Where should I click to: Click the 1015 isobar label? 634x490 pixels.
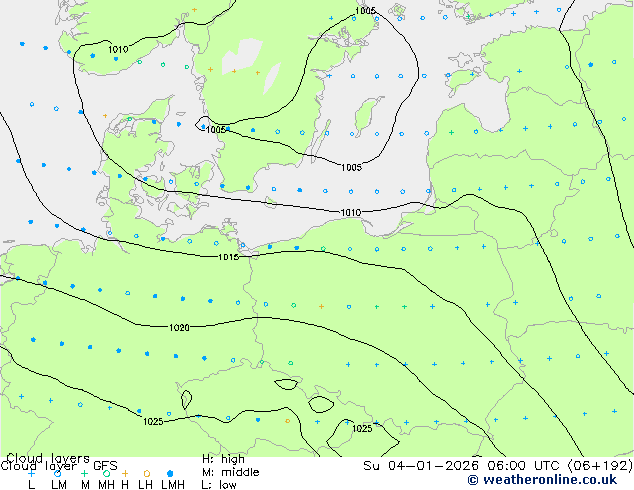tap(228, 257)
